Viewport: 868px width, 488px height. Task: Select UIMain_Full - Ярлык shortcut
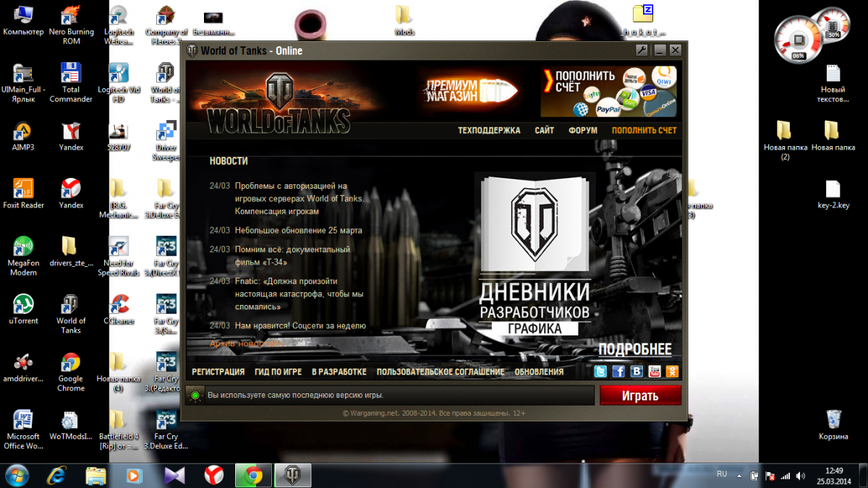(x=23, y=83)
